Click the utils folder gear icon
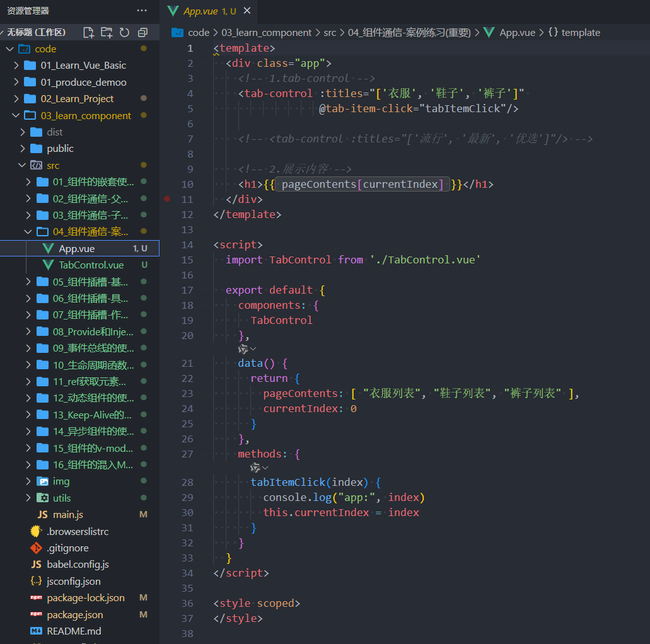 click(42, 498)
